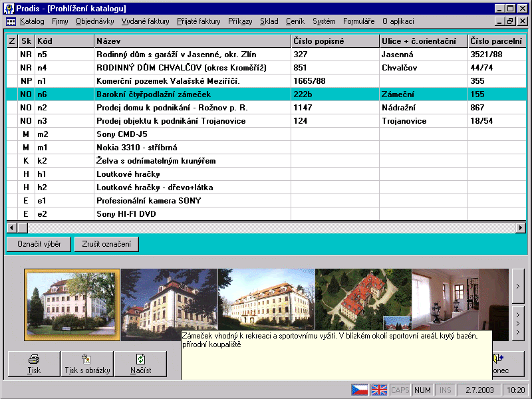This screenshot has height=399, width=532.
Task: Click the Prodis application icon in title bar
Action: click(x=9, y=9)
